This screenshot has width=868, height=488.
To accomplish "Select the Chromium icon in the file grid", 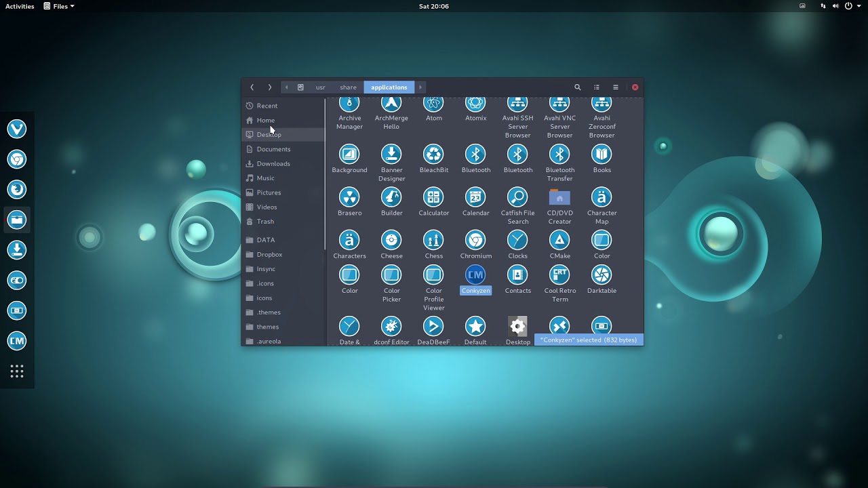I will coord(475,240).
